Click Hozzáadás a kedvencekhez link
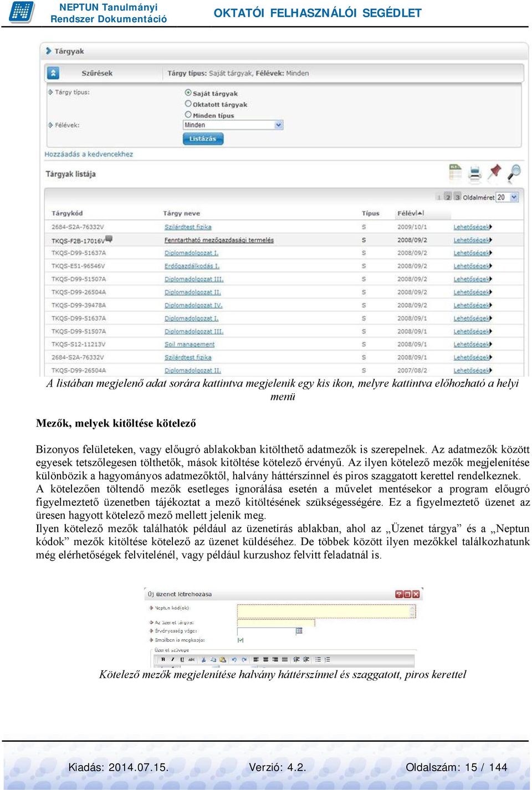Image resolution: width=532 pixels, height=790 pixels. (89, 154)
